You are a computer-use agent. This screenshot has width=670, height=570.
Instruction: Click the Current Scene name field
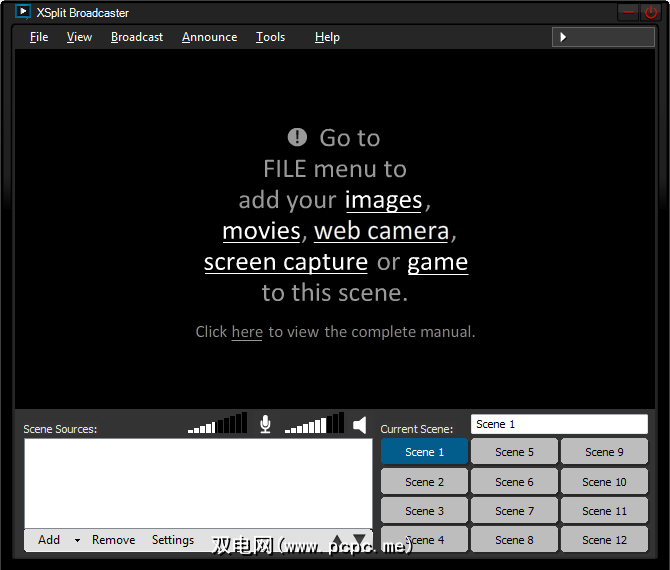(x=559, y=424)
